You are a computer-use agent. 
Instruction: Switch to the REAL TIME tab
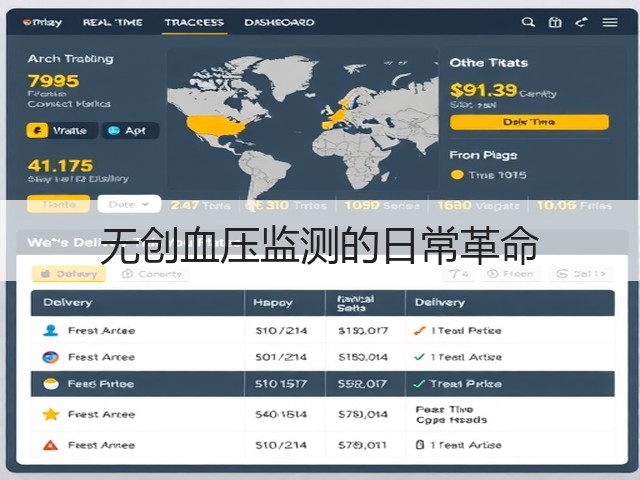pyautogui.click(x=113, y=22)
